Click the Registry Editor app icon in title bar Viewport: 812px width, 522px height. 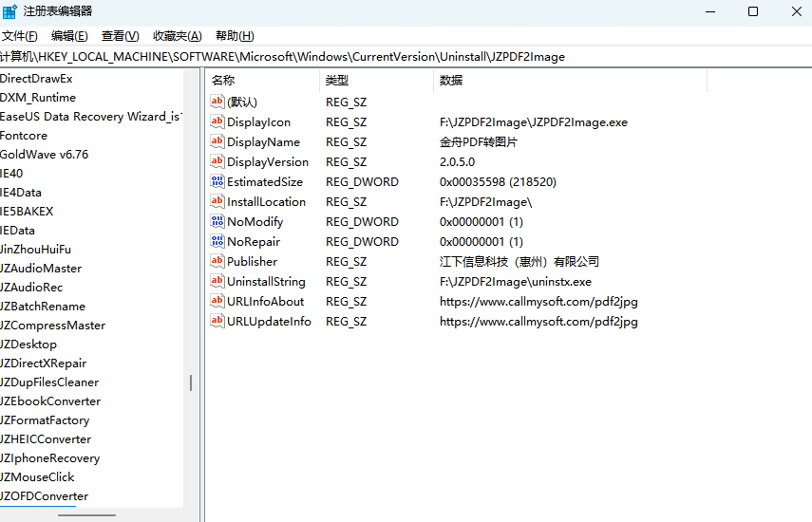coord(9,11)
